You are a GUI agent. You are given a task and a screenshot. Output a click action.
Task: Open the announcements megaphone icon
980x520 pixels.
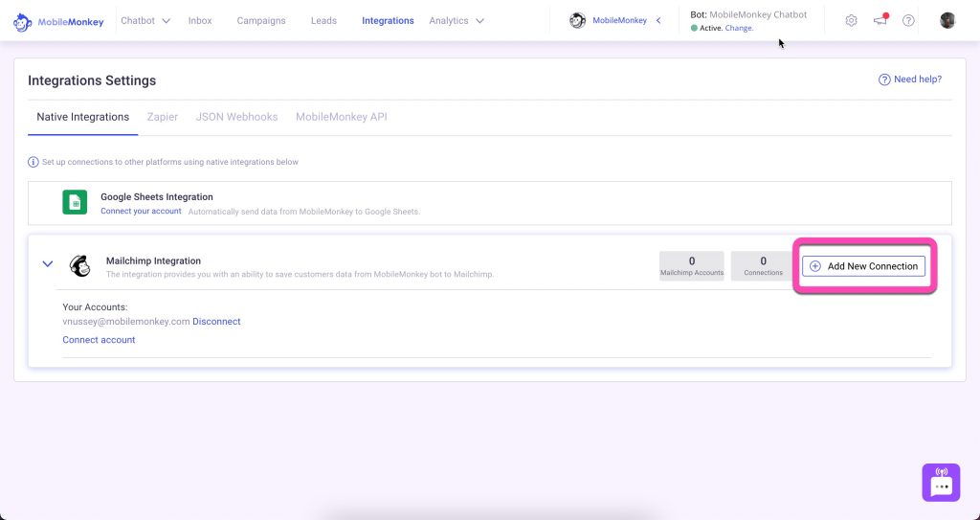click(x=880, y=20)
